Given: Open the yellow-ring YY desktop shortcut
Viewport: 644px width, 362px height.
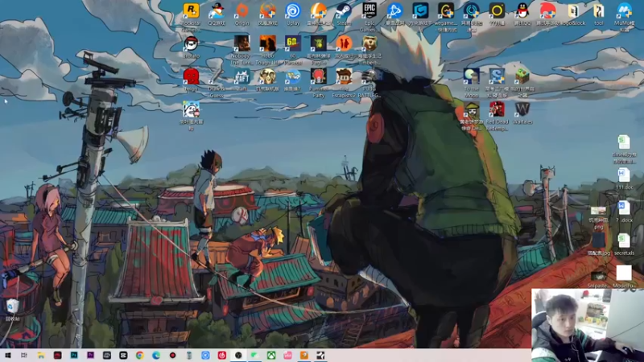Looking at the screenshot, I should [x=497, y=11].
